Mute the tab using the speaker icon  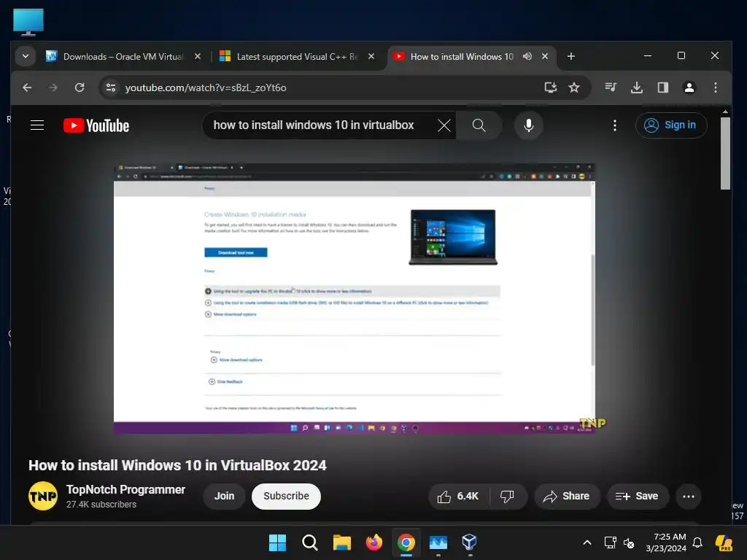527,56
